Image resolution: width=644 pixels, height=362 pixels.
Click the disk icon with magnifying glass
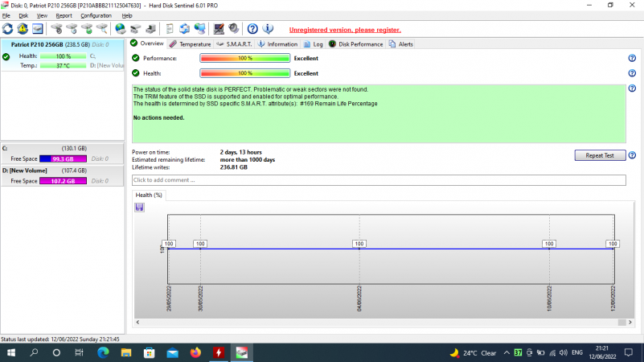(102, 29)
